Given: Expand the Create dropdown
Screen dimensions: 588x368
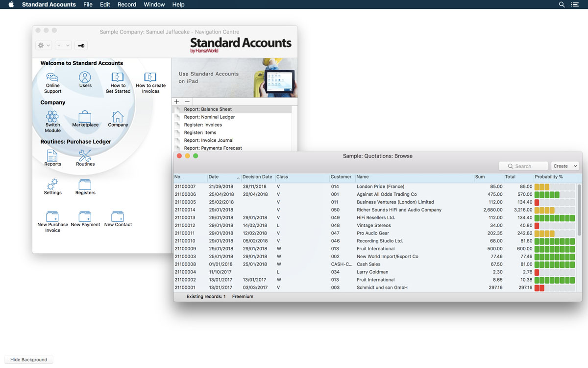Looking at the screenshot, I should [564, 166].
